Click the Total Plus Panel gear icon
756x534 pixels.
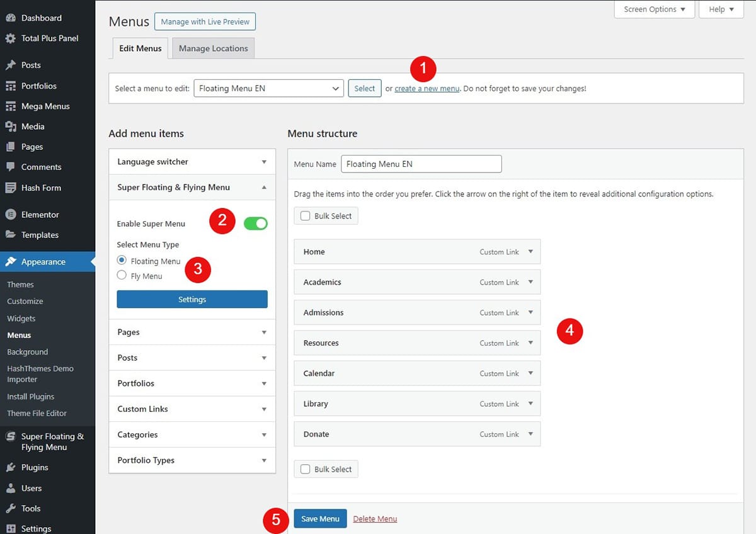(11, 38)
